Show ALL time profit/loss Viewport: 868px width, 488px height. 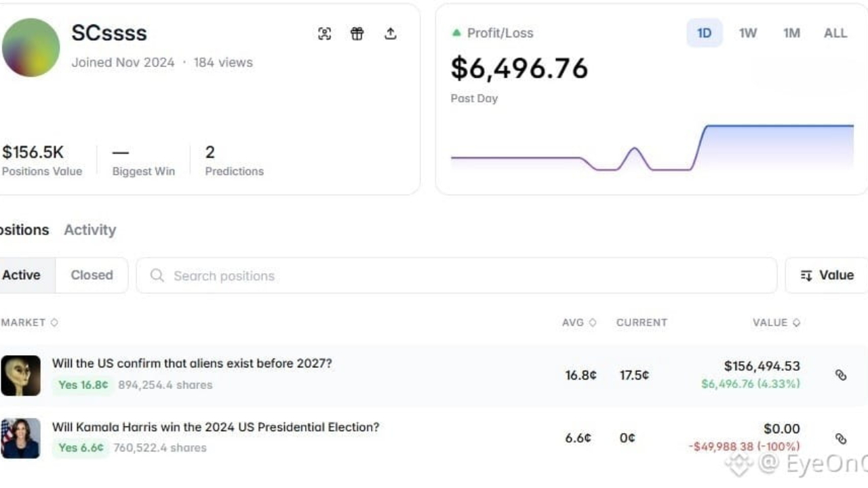(835, 33)
